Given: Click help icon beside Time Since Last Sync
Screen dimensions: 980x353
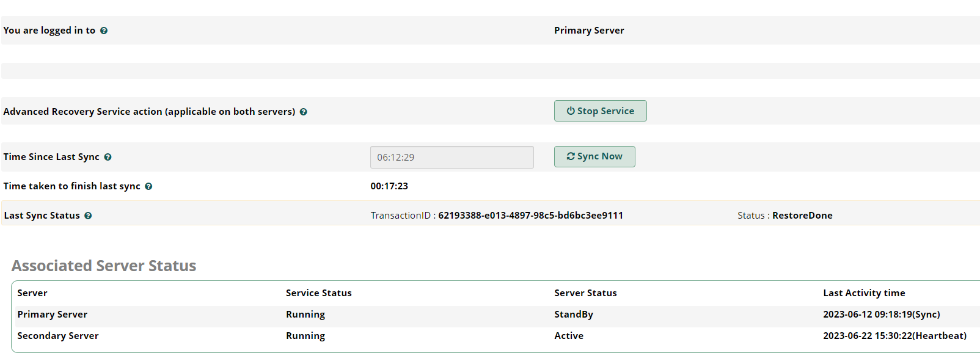Looking at the screenshot, I should [x=108, y=157].
